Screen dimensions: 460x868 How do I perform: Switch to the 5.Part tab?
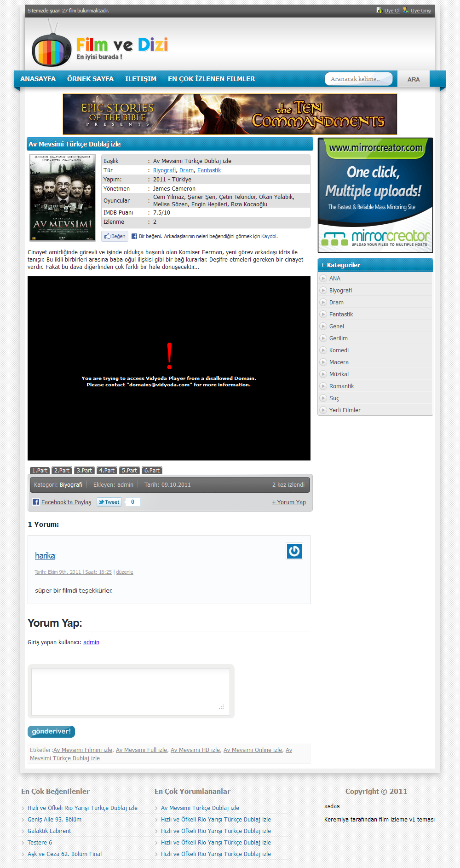(x=129, y=470)
